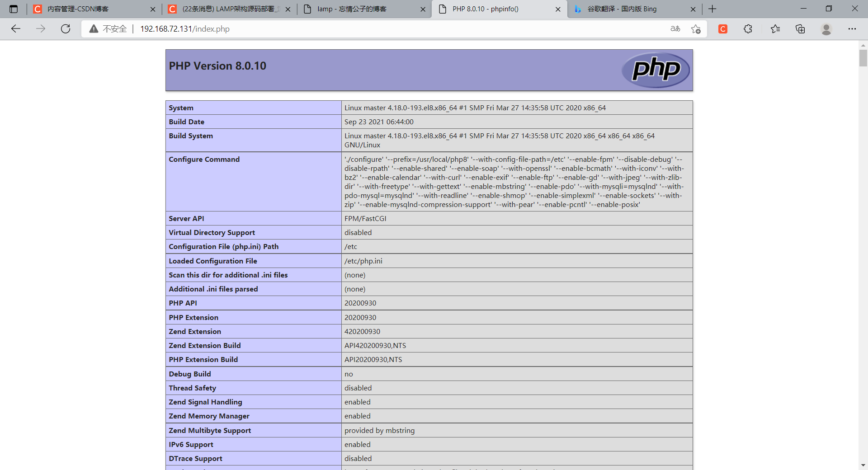Click the System row label
This screenshot has height=470, width=868.
coord(181,108)
